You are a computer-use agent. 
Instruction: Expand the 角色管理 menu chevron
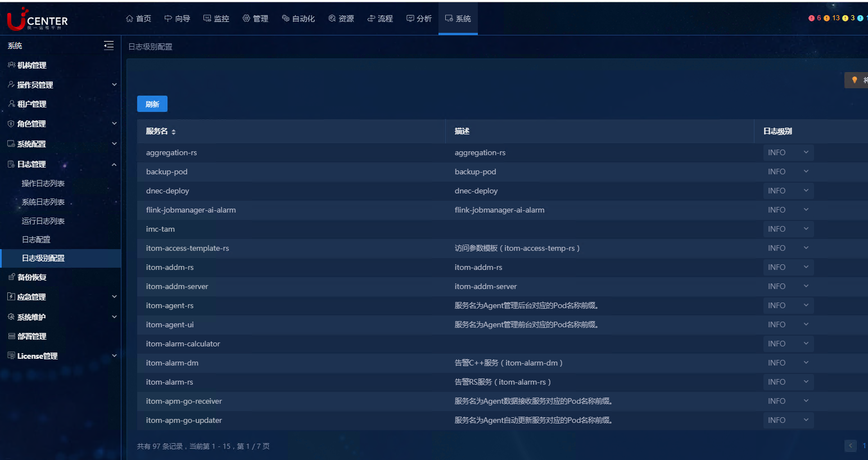tap(114, 124)
